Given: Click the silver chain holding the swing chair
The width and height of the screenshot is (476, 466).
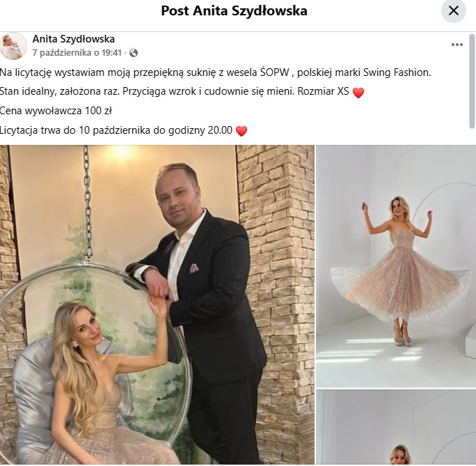Looking at the screenshot, I should (88, 202).
